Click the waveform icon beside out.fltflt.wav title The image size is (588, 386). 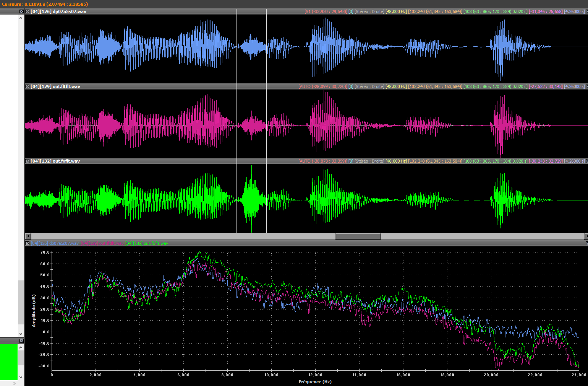click(28, 86)
